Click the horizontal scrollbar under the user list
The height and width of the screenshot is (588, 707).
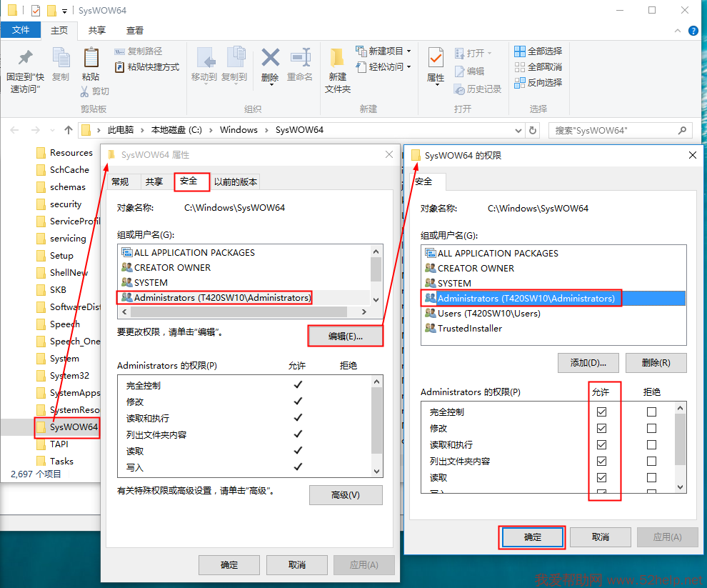click(239, 312)
